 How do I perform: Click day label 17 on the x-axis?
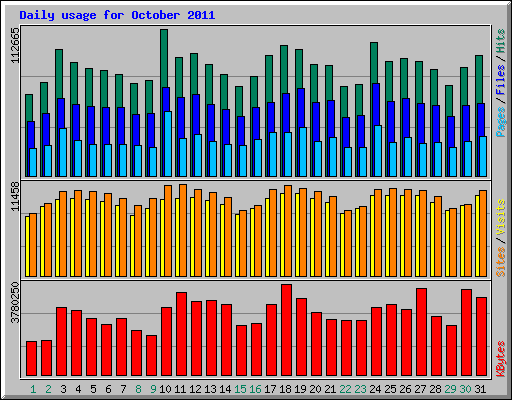[x=270, y=389]
